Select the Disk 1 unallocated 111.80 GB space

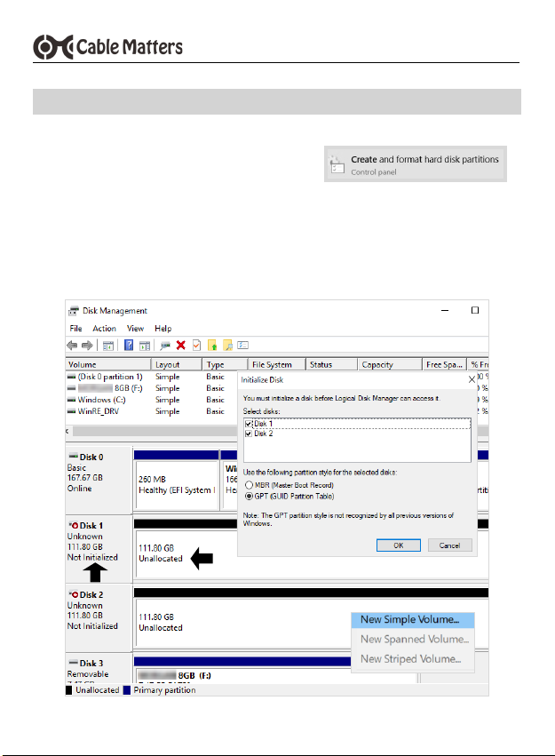(x=178, y=553)
